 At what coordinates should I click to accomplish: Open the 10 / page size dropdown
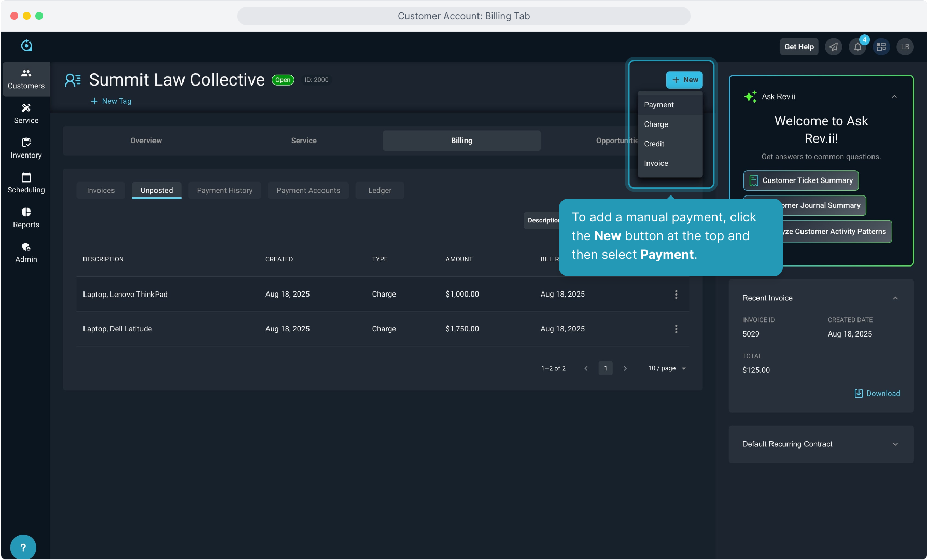[667, 368]
